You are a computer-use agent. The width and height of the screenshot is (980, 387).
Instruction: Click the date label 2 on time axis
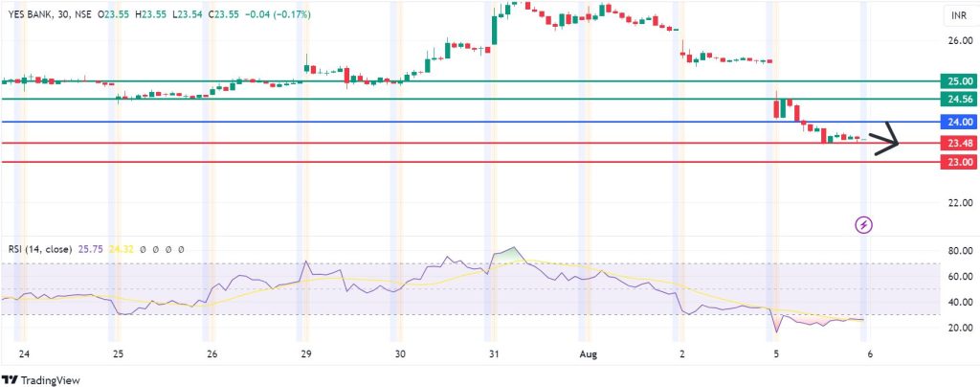tap(681, 353)
